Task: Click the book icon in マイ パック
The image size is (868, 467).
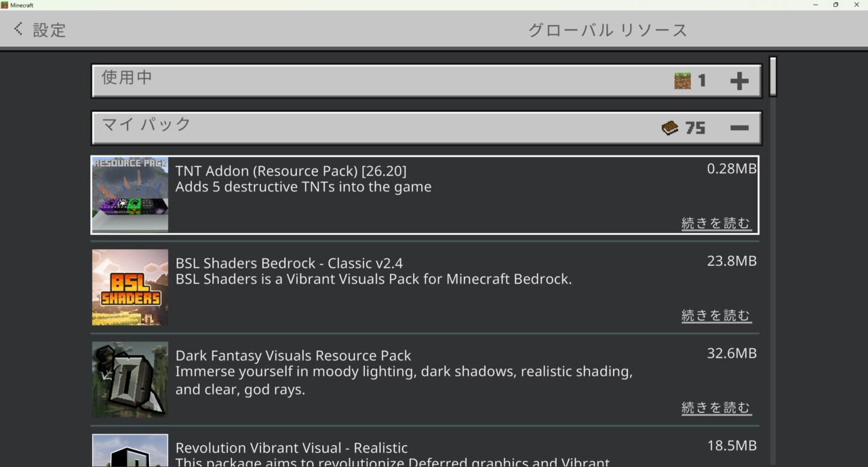Action: (670, 128)
